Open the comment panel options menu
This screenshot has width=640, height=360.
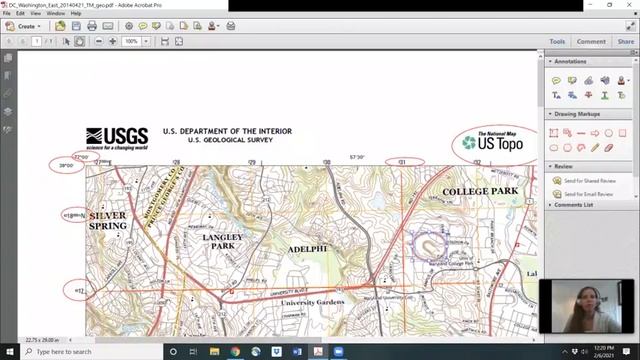[633, 53]
